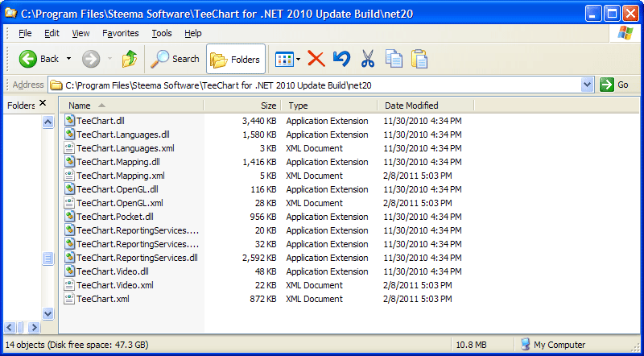This screenshot has width=644, height=356.
Task: Click Folders pane horizontal scroll left arrow
Action: point(10,327)
